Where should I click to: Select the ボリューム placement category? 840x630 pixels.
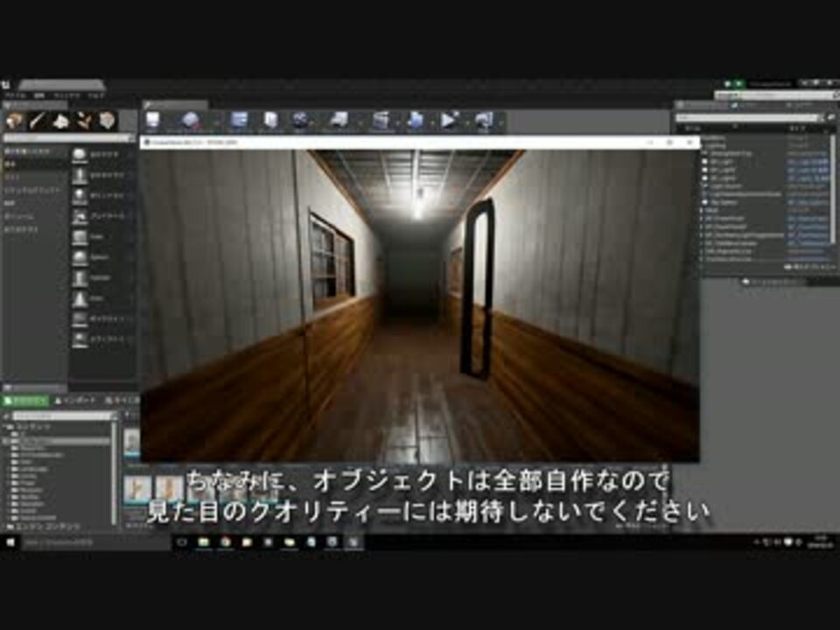point(19,216)
